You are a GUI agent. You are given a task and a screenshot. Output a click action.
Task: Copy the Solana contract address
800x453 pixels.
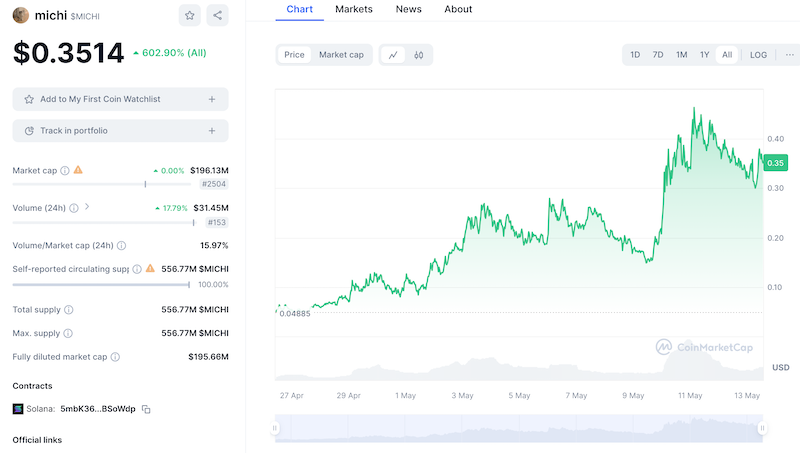(146, 409)
